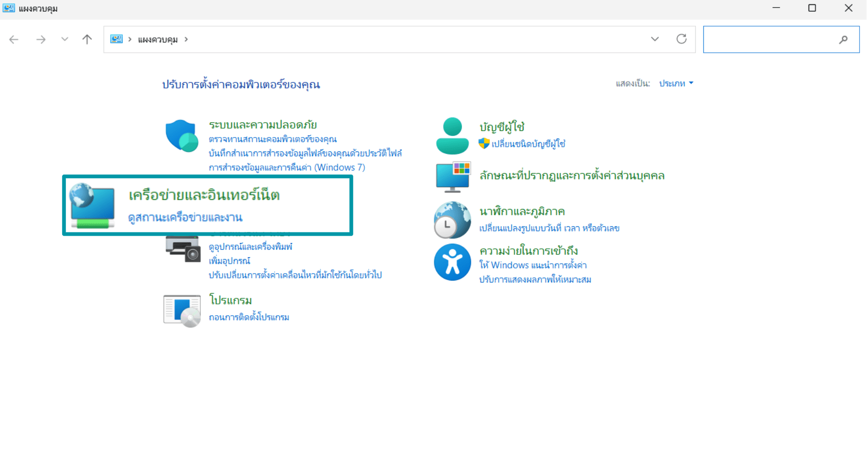
Task: Open ดูสถานะเครือข่ายและงาน link
Action: pyautogui.click(x=186, y=217)
